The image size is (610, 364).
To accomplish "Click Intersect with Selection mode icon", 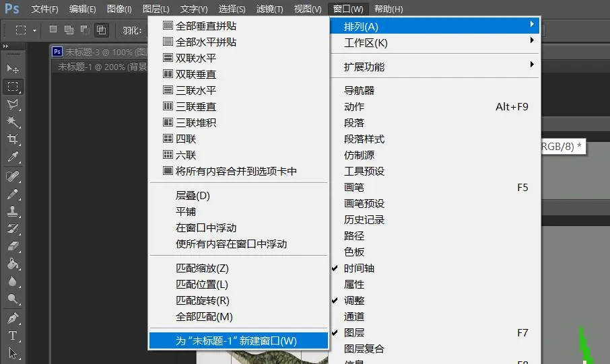I will [101, 30].
